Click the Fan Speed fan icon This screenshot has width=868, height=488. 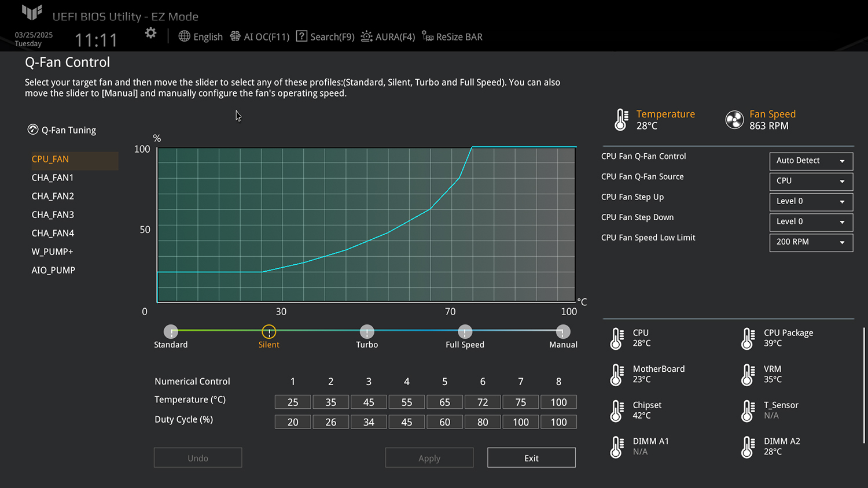click(734, 120)
